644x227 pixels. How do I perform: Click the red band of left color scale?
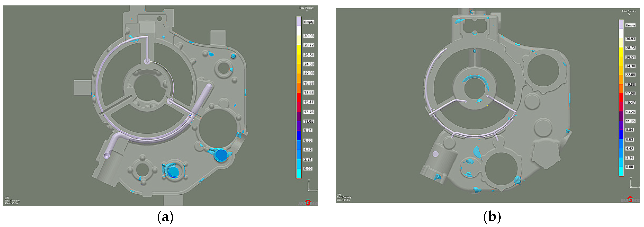299,97
